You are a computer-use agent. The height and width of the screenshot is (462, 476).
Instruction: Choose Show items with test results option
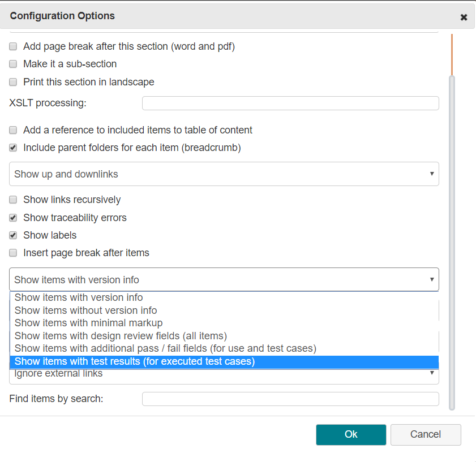(224, 361)
